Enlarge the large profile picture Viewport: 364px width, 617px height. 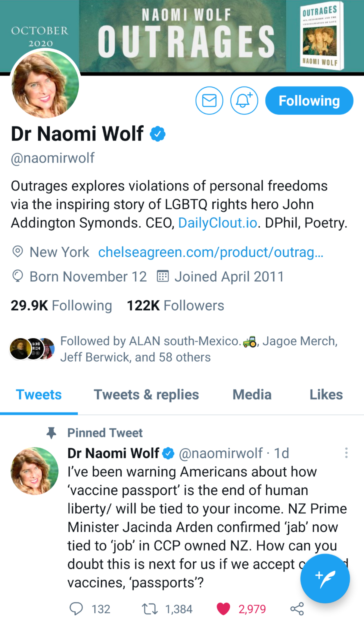[45, 84]
